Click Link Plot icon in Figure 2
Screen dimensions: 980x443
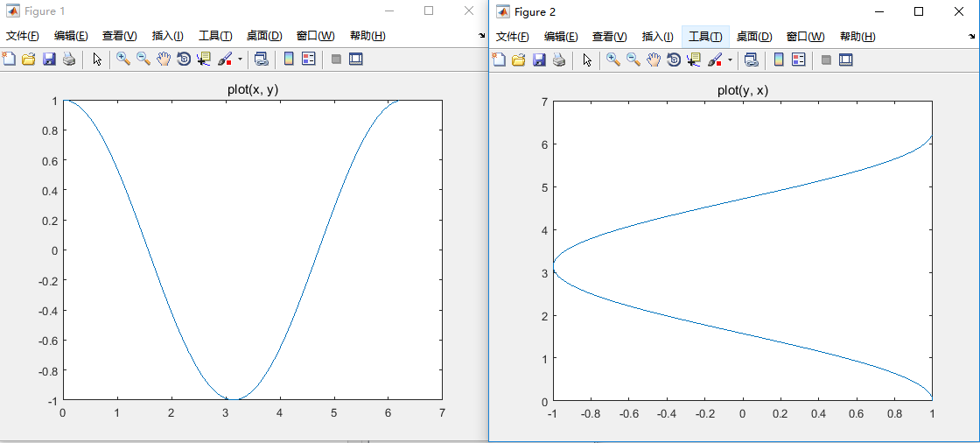point(751,60)
